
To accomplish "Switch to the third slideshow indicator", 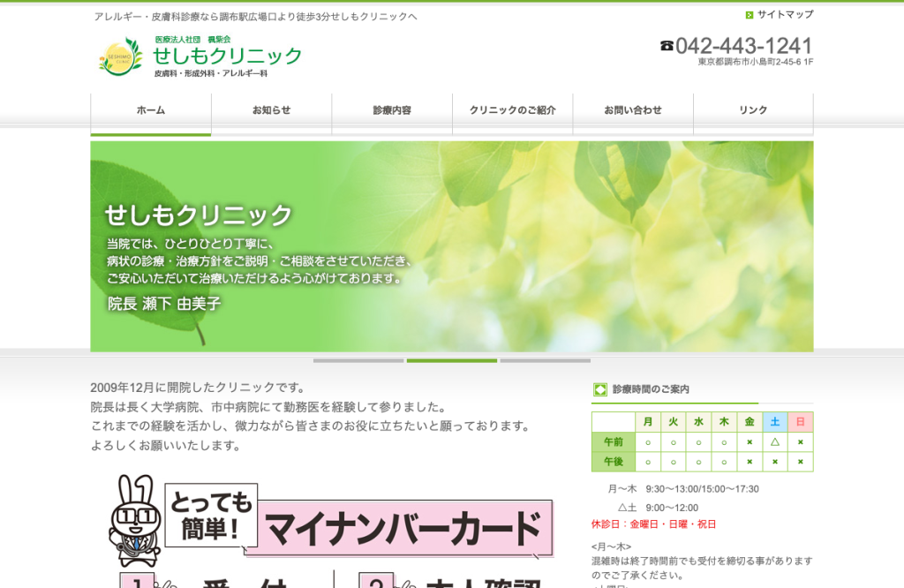I will pos(546,361).
